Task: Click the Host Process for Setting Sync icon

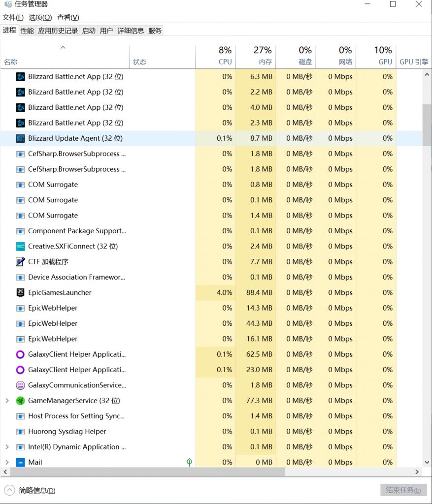Action: [20, 416]
